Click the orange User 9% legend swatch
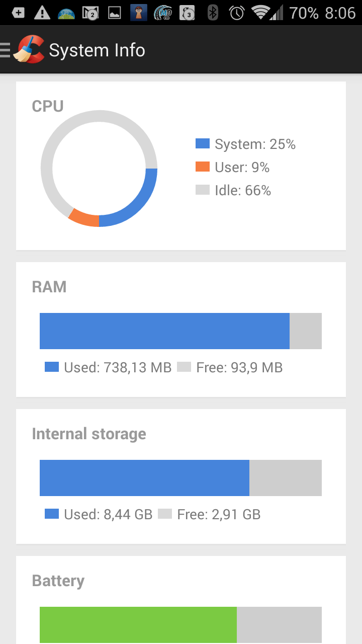Screen dimensions: 362x644 (203, 167)
